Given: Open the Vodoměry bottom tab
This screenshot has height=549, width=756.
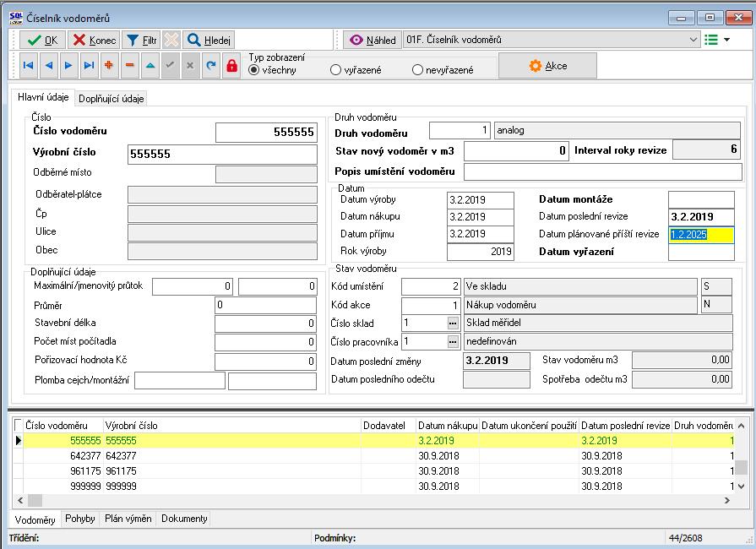Looking at the screenshot, I should 35,519.
